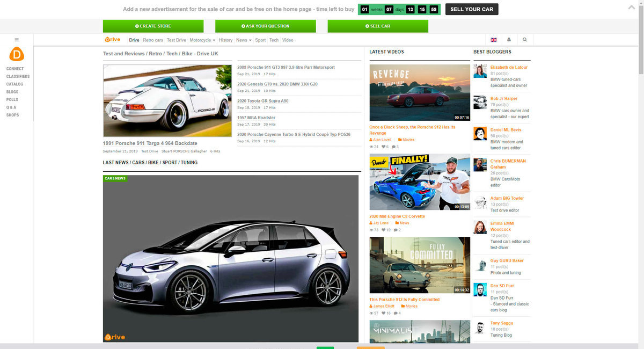Open the white Porsche 911 Targa thumbnail
Image resolution: width=644 pixels, height=349 pixels.
pyautogui.click(x=167, y=101)
